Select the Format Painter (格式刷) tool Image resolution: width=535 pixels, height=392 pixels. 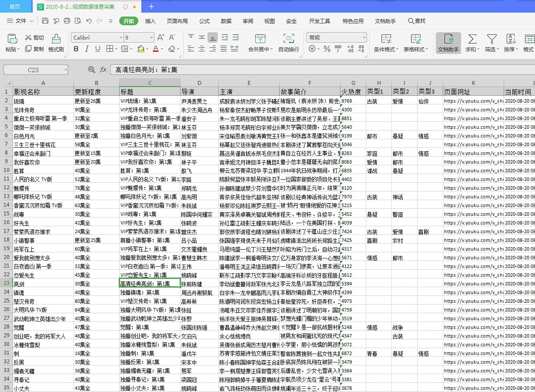point(56,43)
